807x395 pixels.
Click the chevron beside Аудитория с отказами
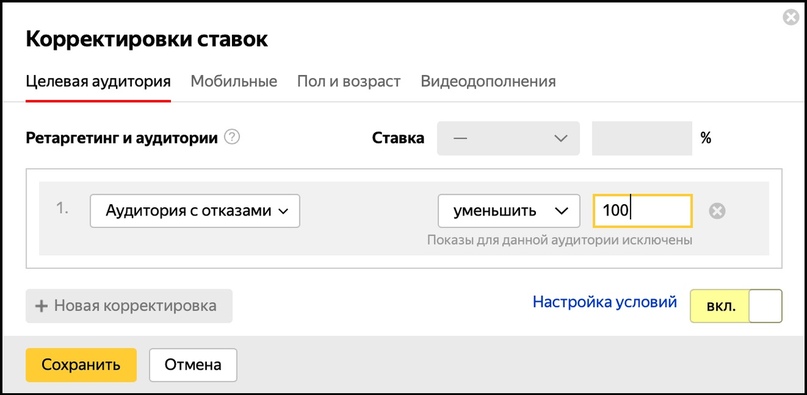pos(283,211)
